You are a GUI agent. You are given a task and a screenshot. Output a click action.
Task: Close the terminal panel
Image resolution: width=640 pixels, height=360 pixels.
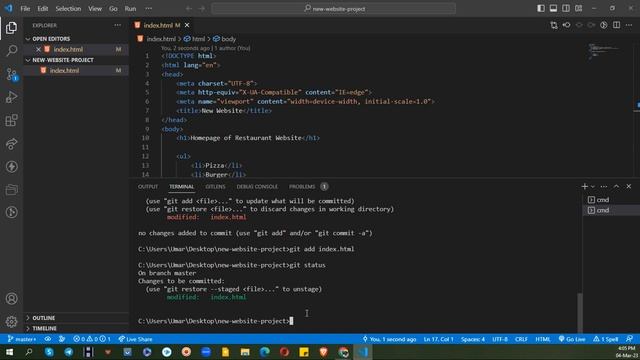629,187
